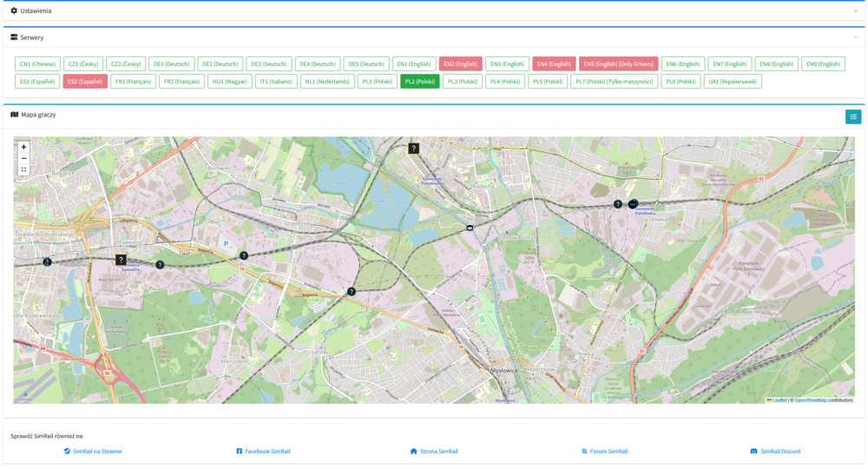Zoom out the map with minus button
868x469 pixels.
[23, 158]
